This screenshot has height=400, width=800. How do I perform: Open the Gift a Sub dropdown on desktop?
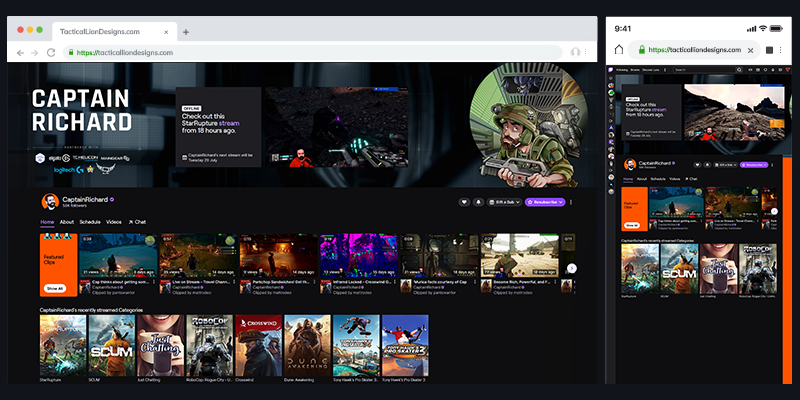[504, 202]
